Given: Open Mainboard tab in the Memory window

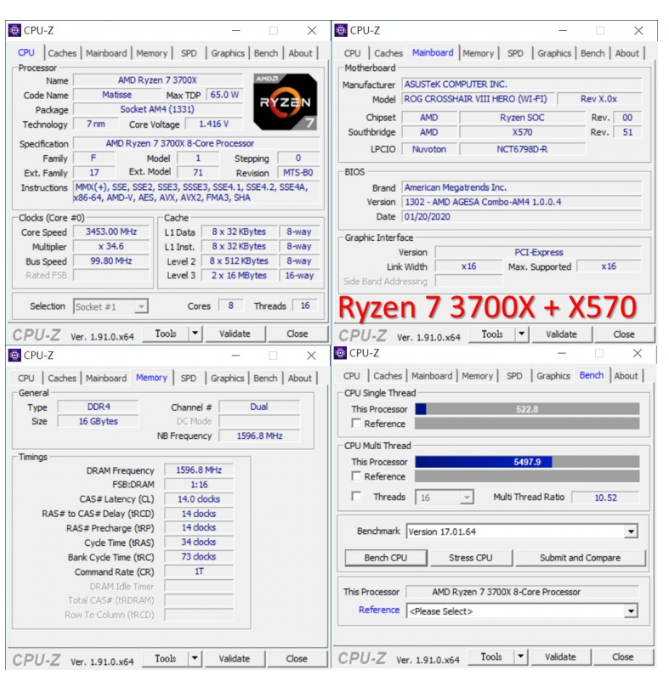Looking at the screenshot, I should (106, 378).
